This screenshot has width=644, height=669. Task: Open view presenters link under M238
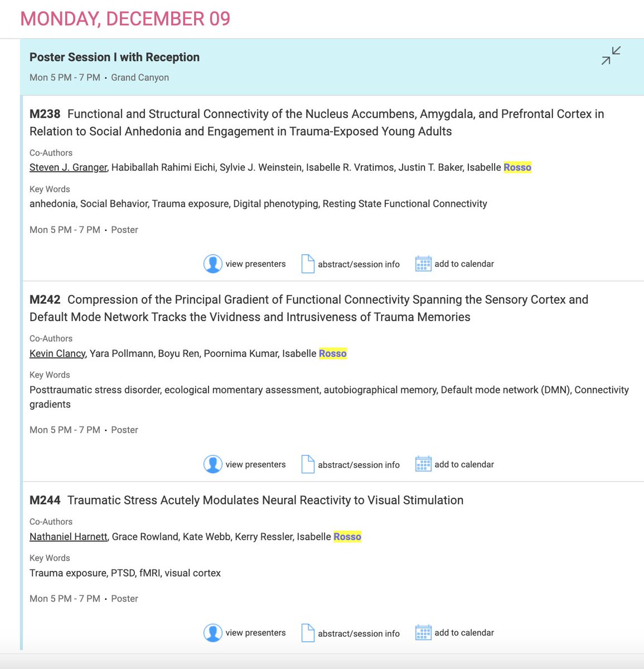[255, 264]
